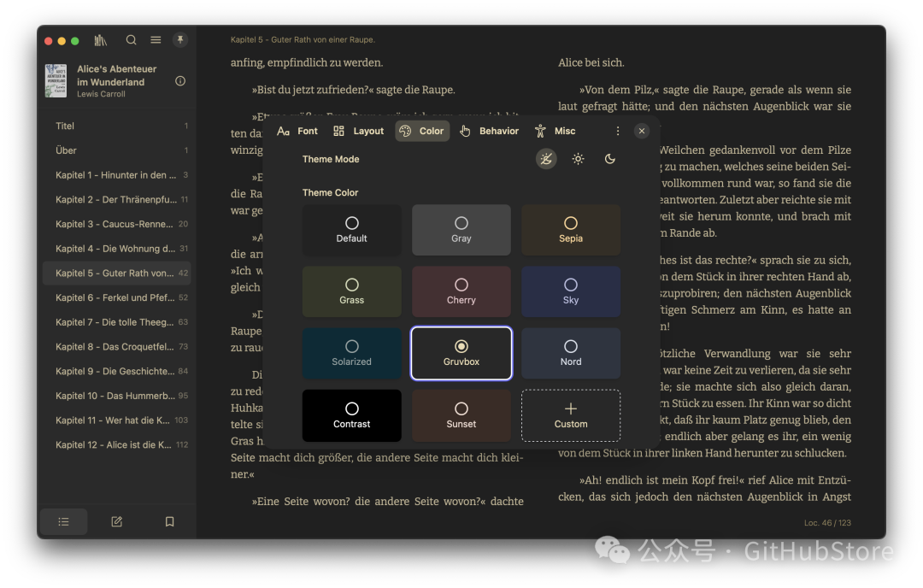Show book info icon beside title
The height and width of the screenshot is (588, 923).
(180, 81)
